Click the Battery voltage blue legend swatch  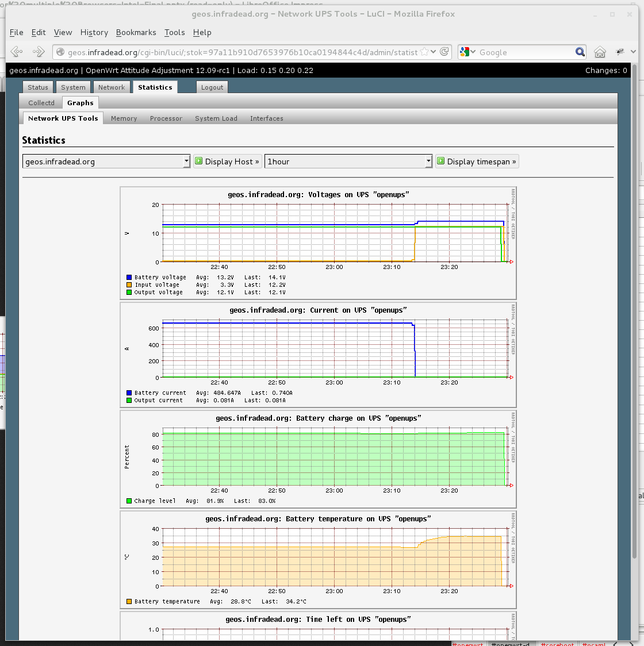tap(129, 278)
